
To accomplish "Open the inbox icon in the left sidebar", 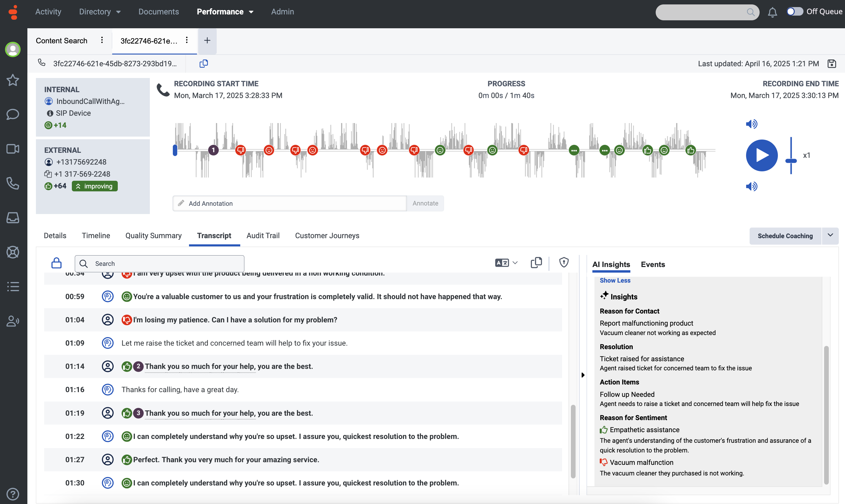I will coord(13,218).
